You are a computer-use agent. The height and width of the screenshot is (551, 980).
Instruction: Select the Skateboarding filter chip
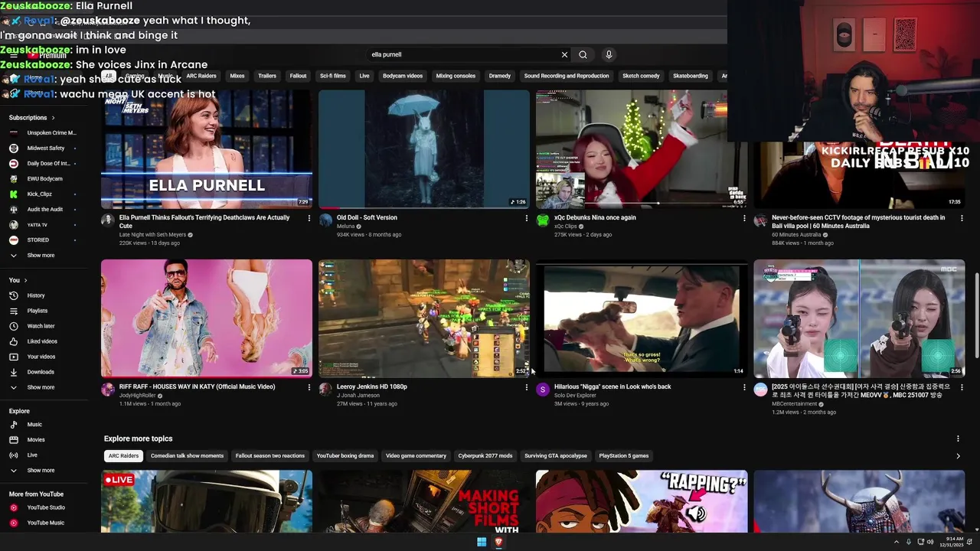click(x=691, y=76)
